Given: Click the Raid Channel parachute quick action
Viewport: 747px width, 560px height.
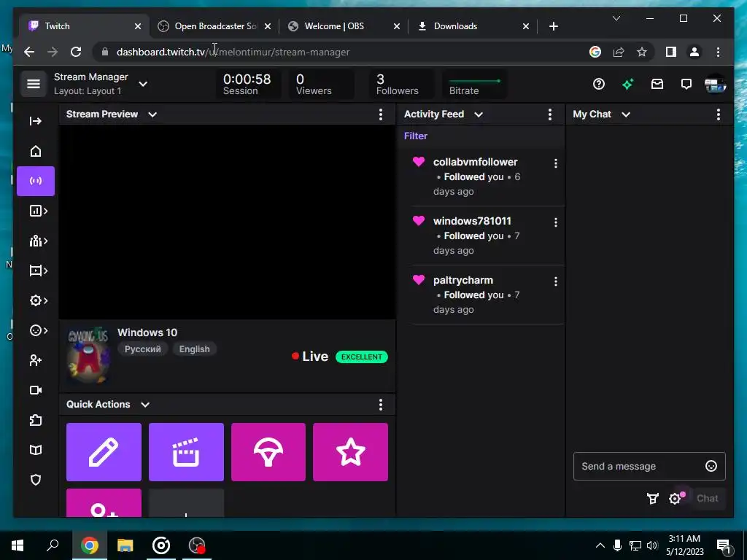Looking at the screenshot, I should [268, 452].
